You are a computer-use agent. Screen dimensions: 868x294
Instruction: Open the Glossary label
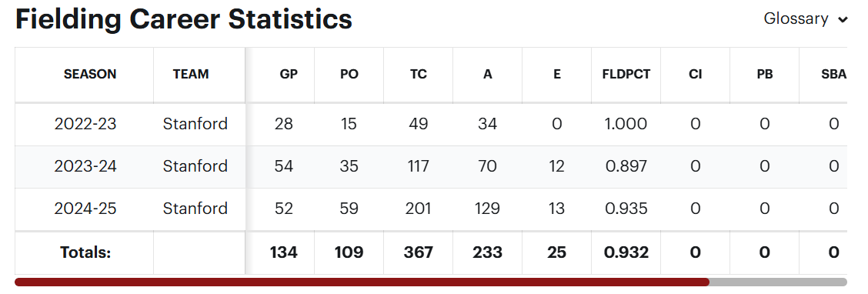796,18
